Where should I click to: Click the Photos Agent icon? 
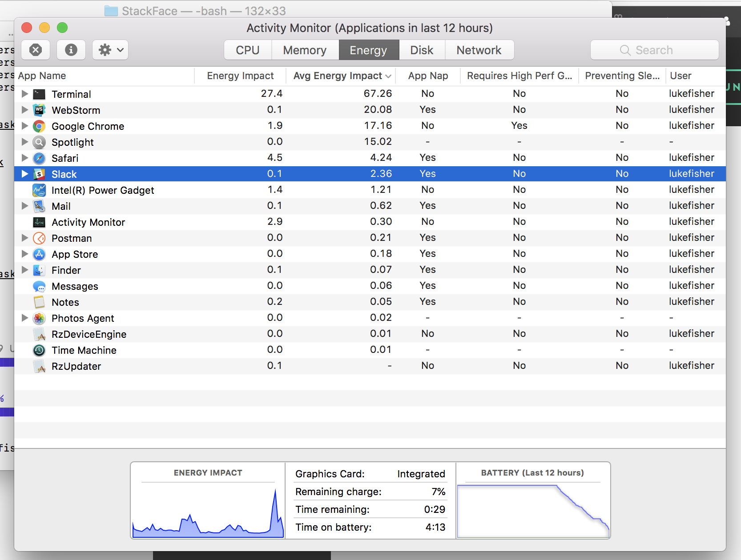click(x=39, y=318)
